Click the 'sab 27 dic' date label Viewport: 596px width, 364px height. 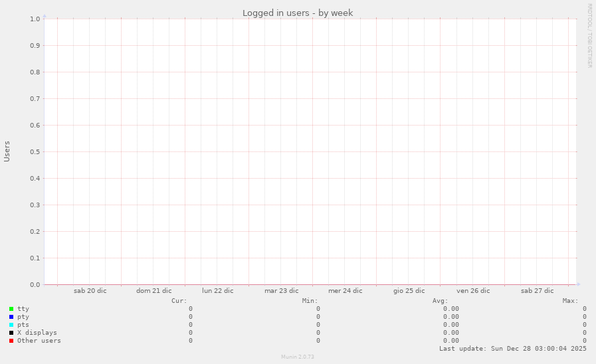click(x=537, y=291)
